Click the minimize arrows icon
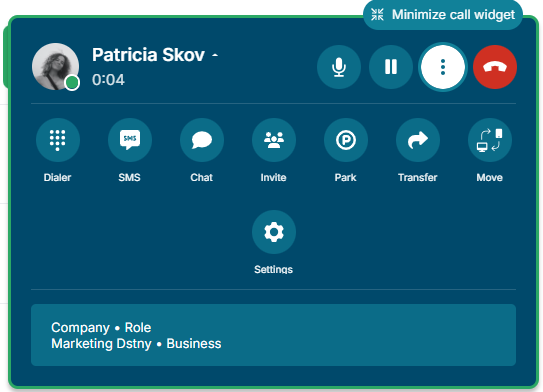 tap(377, 15)
